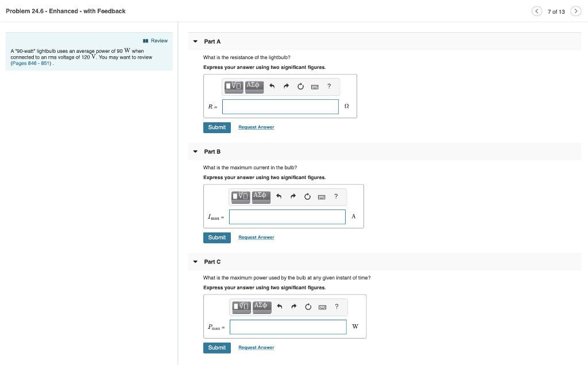Collapse the Part A section
Viewport: 588px width, 365px height.
[x=195, y=41]
